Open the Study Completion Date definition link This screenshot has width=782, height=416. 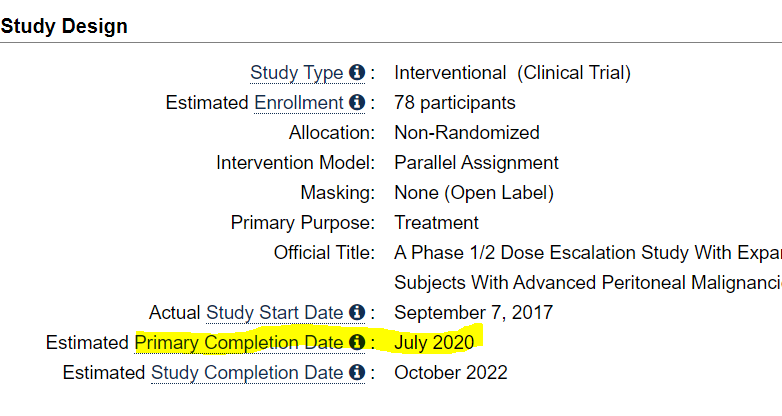[247, 373]
